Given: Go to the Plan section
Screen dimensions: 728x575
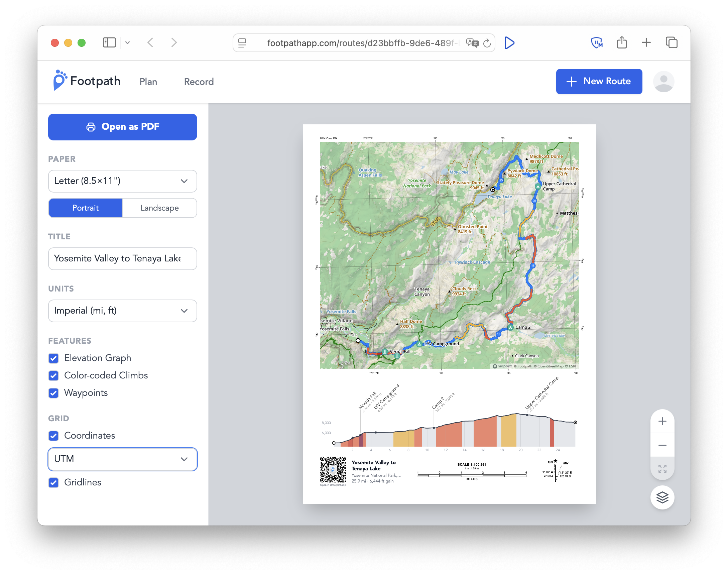Looking at the screenshot, I should tap(148, 82).
